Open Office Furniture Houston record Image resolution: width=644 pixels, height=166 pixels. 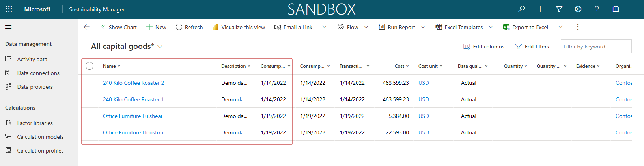coord(133,132)
